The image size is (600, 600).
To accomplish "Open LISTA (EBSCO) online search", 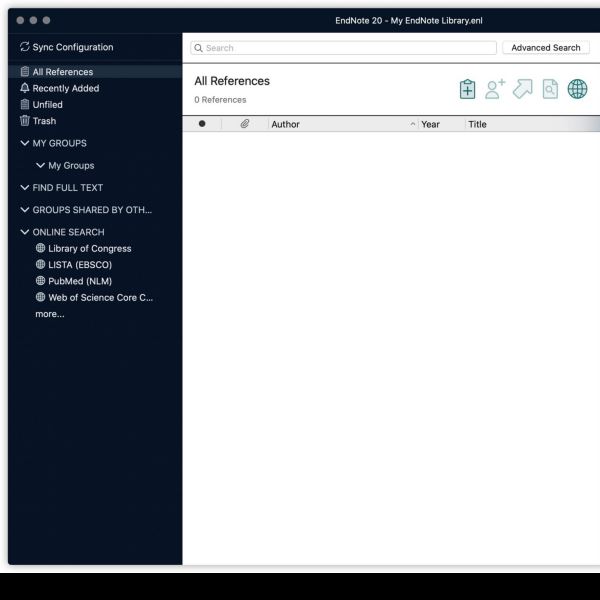I will 80,265.
